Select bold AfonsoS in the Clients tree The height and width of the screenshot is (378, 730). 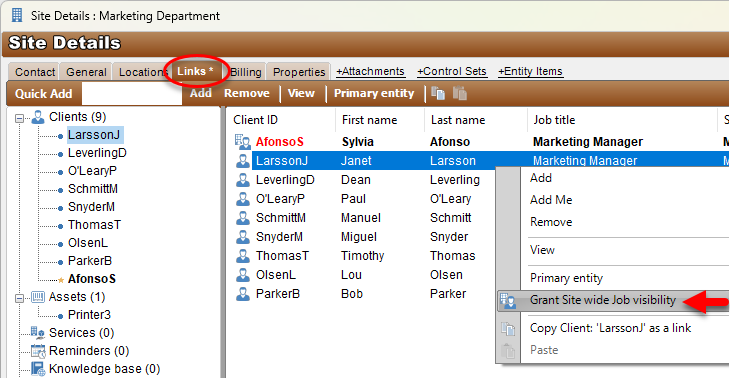point(92,279)
